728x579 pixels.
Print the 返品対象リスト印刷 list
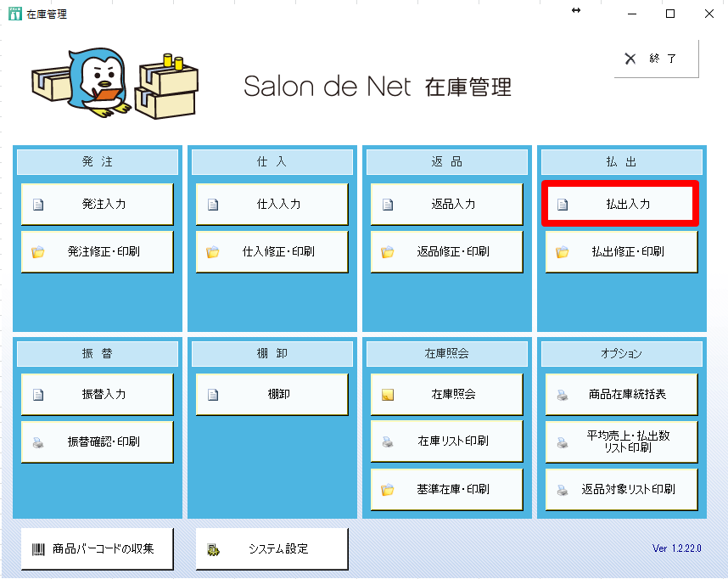pyautogui.click(x=621, y=489)
